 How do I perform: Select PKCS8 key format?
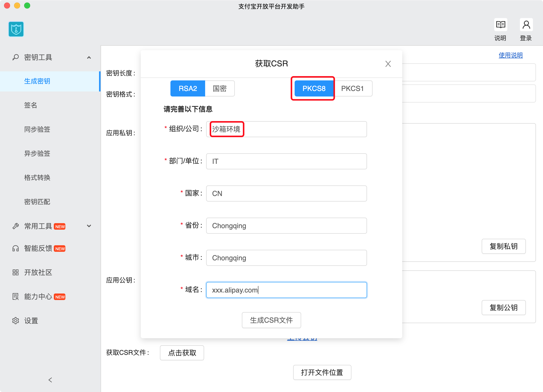pos(314,88)
